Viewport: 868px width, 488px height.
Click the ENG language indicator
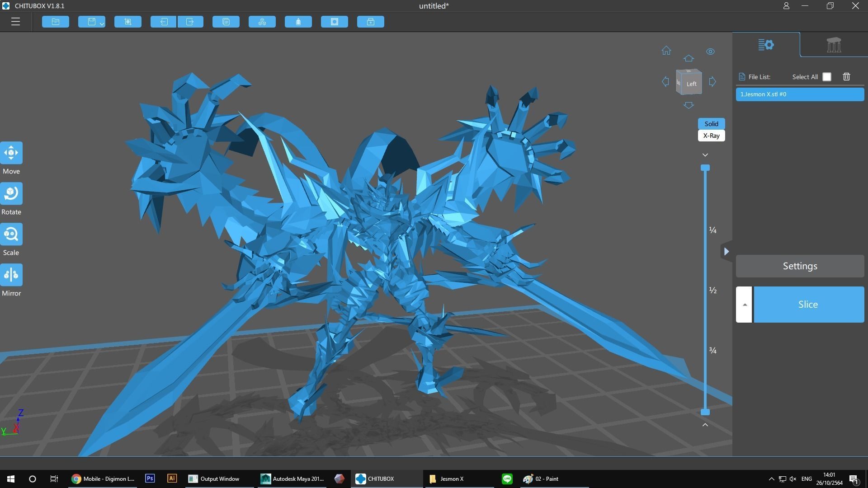(x=807, y=479)
